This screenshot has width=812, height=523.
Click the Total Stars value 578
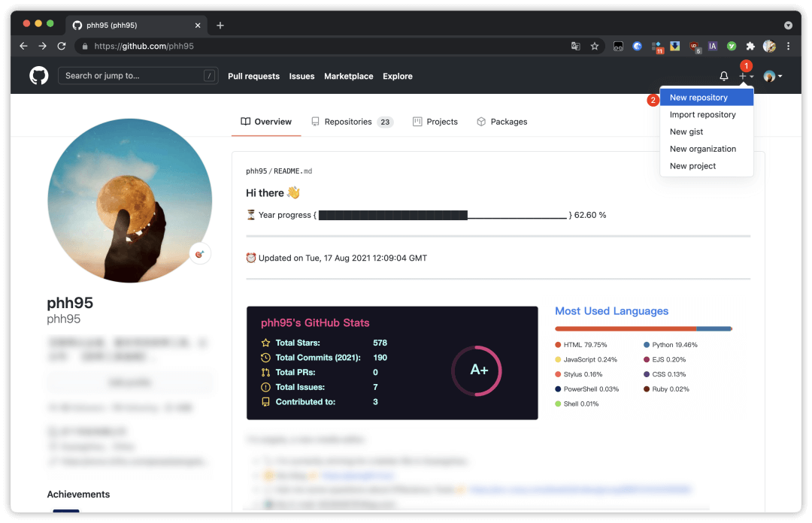point(380,343)
